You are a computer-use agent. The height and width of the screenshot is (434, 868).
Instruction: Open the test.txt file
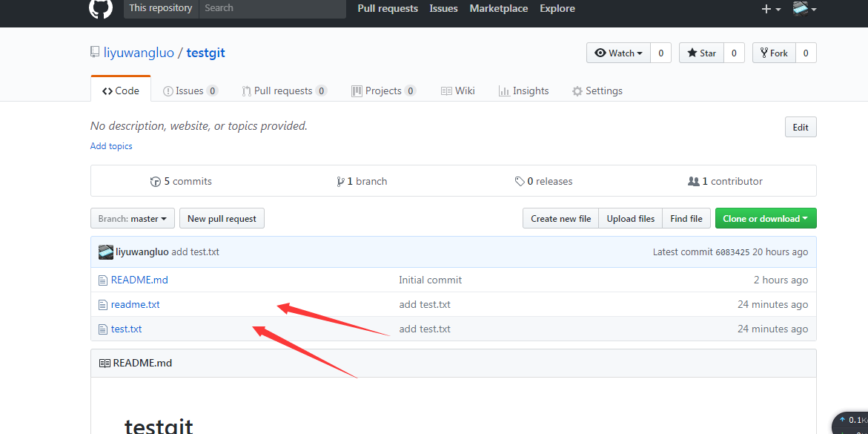point(126,329)
